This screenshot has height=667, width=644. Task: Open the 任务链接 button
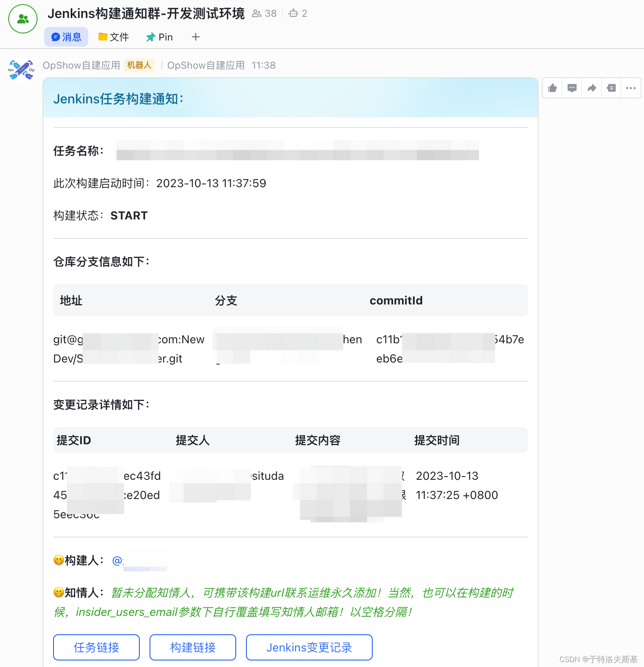coord(96,647)
